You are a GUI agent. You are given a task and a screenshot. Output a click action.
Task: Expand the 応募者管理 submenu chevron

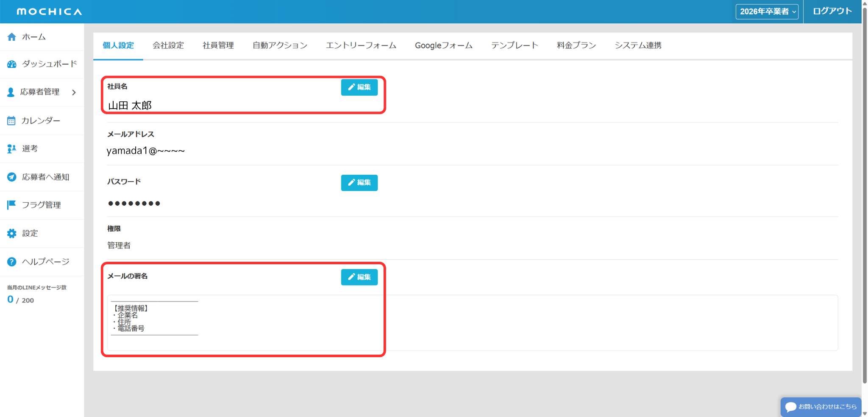pyautogui.click(x=74, y=92)
